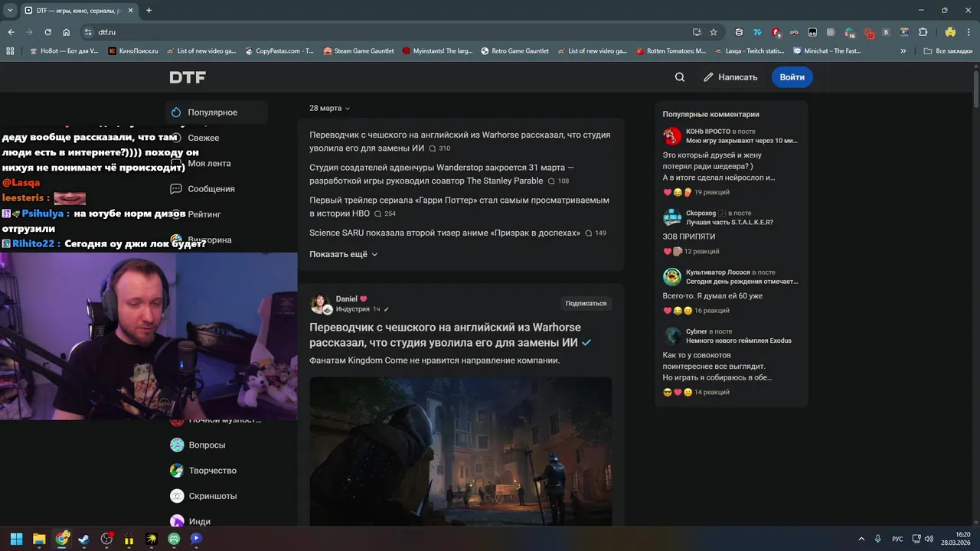Reload the page with browser refresh icon
The image size is (980, 551).
point(48,32)
